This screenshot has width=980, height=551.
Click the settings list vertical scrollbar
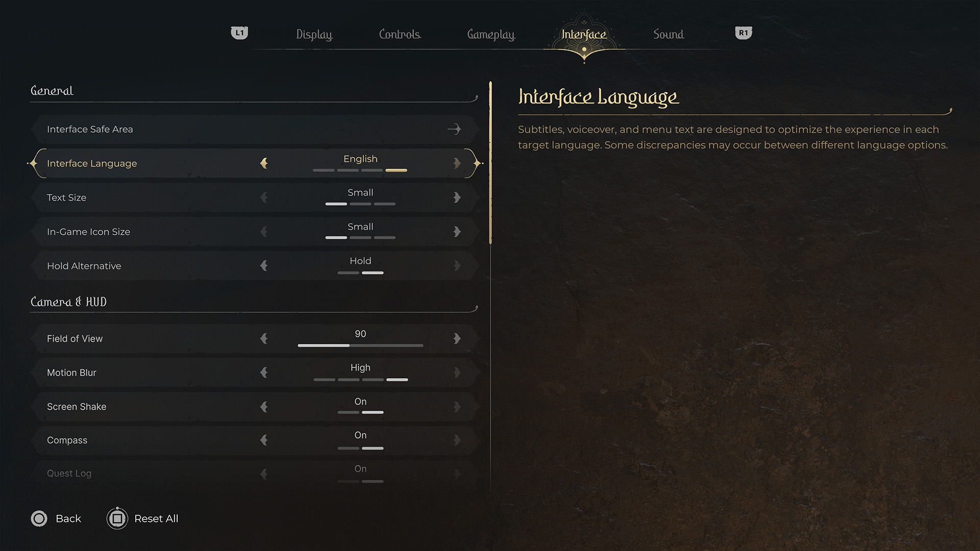(x=491, y=163)
